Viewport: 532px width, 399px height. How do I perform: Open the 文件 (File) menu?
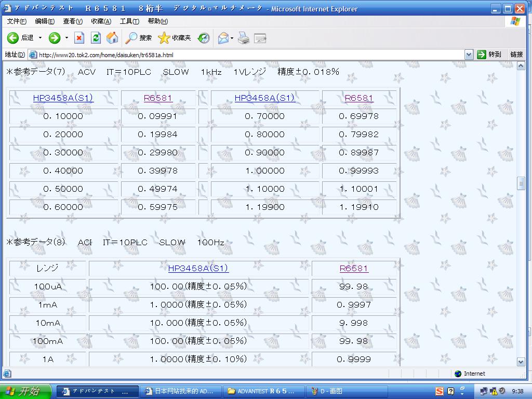tap(17, 21)
